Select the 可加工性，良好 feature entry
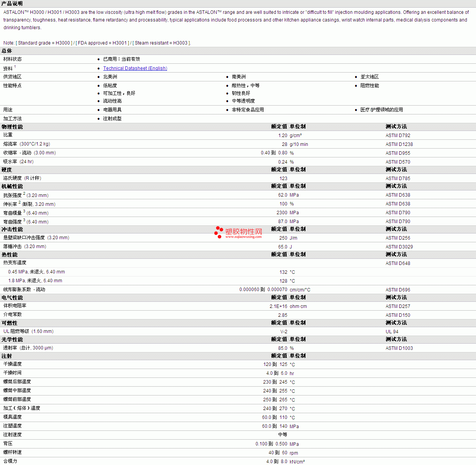The image size is (476, 465). point(119,93)
